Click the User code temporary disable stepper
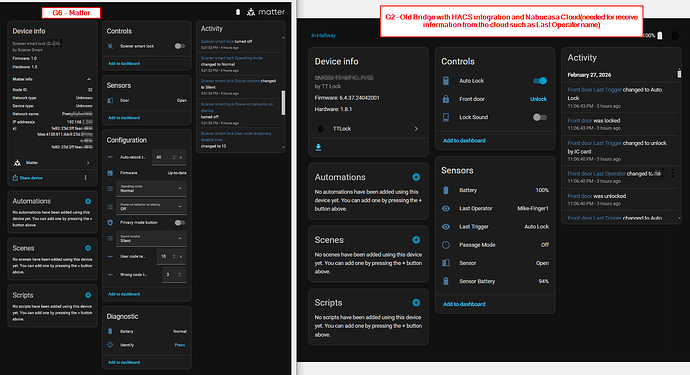 174,256
